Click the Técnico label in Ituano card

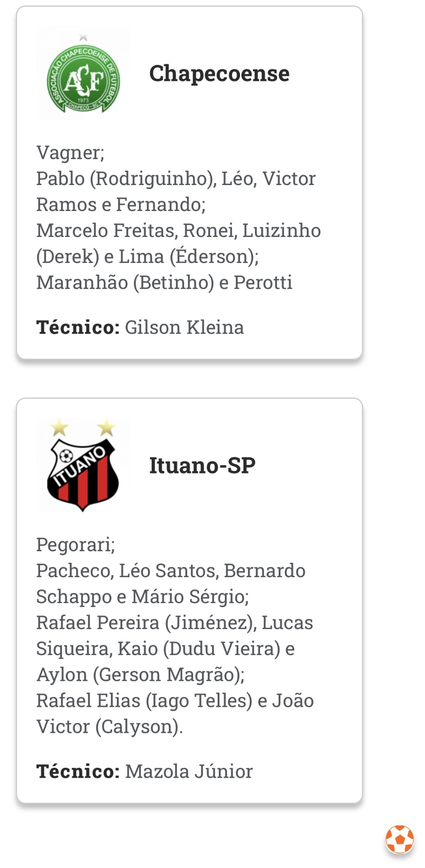click(78, 771)
